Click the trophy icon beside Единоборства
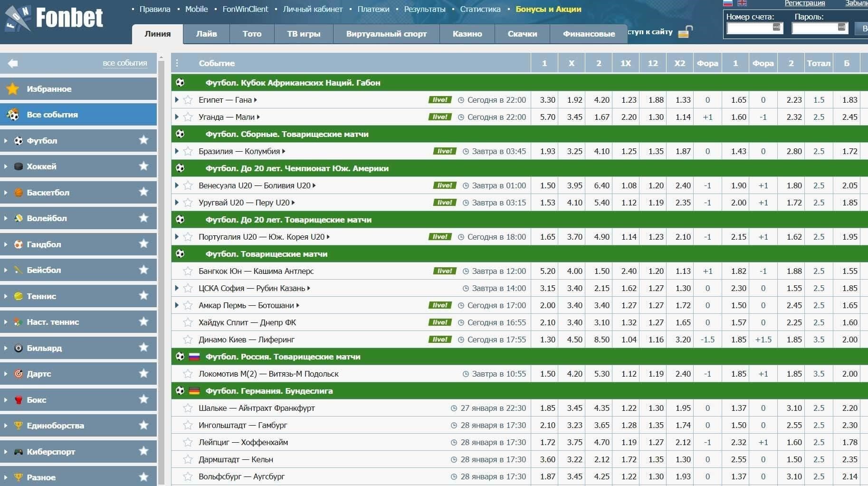This screenshot has height=486, width=868. coord(19,426)
